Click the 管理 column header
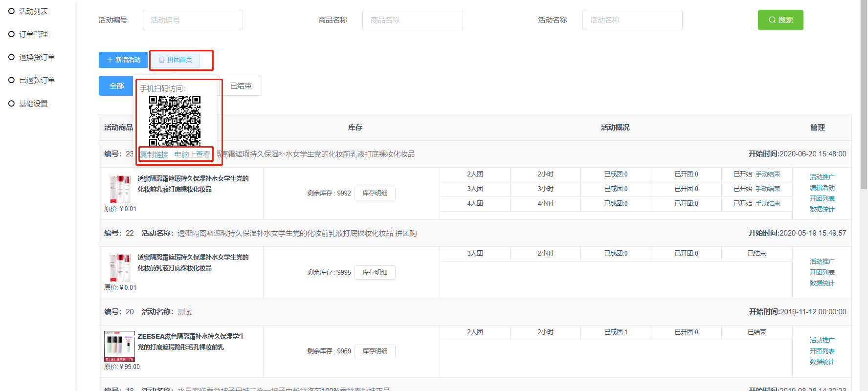The width and height of the screenshot is (868, 391). tap(817, 128)
